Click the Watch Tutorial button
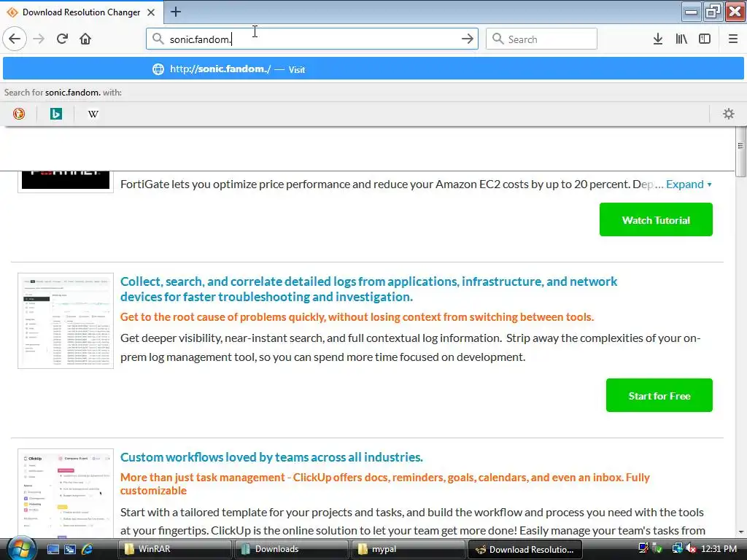 click(656, 219)
